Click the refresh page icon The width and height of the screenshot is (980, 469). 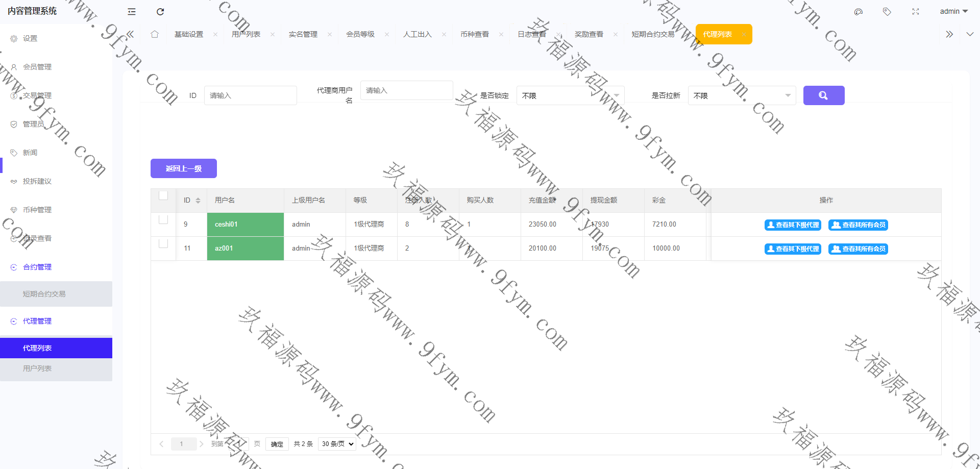coord(160,12)
